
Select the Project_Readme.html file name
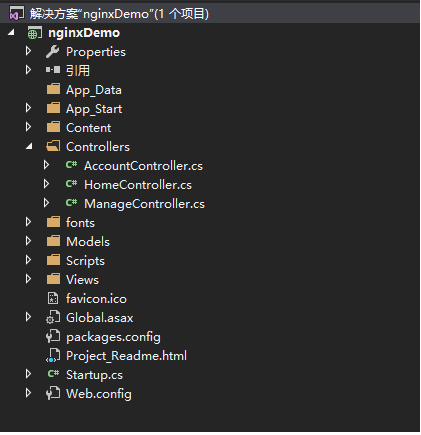point(126,356)
